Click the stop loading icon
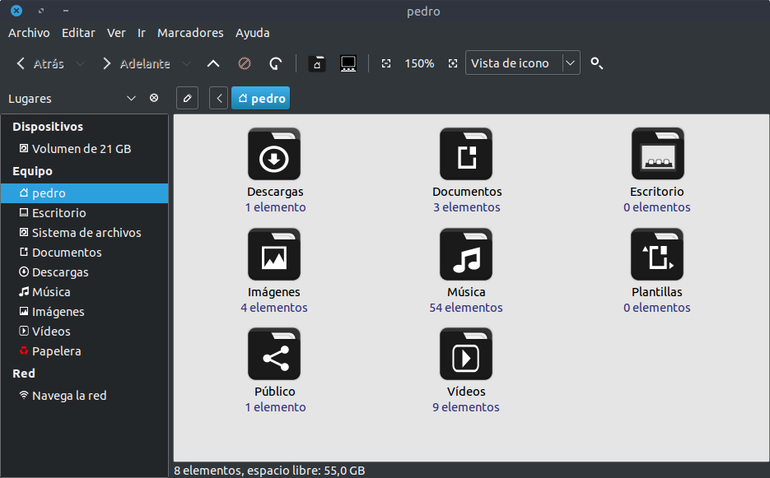770x478 pixels. pyautogui.click(x=244, y=63)
